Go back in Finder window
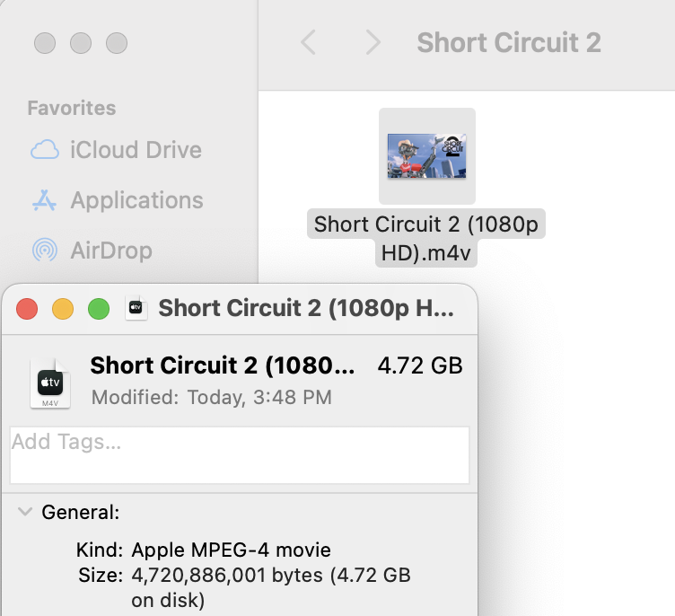The width and height of the screenshot is (675, 616). [308, 42]
